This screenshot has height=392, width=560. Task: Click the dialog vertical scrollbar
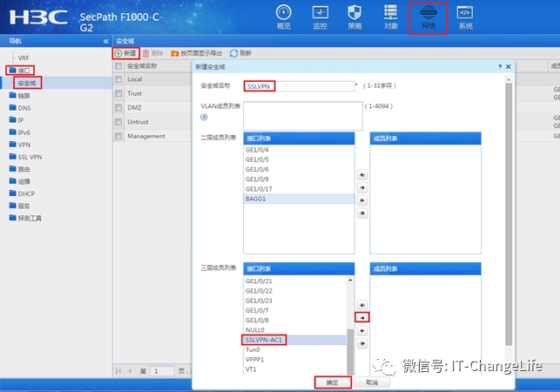509,214
